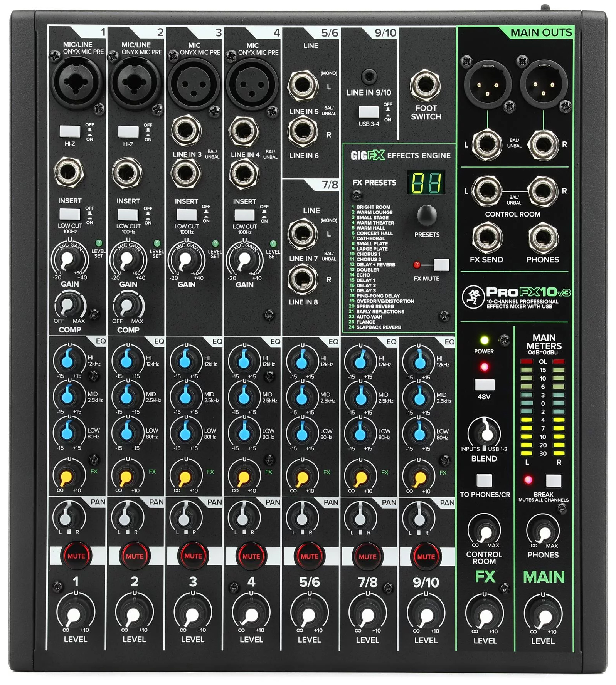Click the channel 7/8 LOW 80Hz EQ knob
The width and height of the screenshot is (616, 685).
coord(360,433)
